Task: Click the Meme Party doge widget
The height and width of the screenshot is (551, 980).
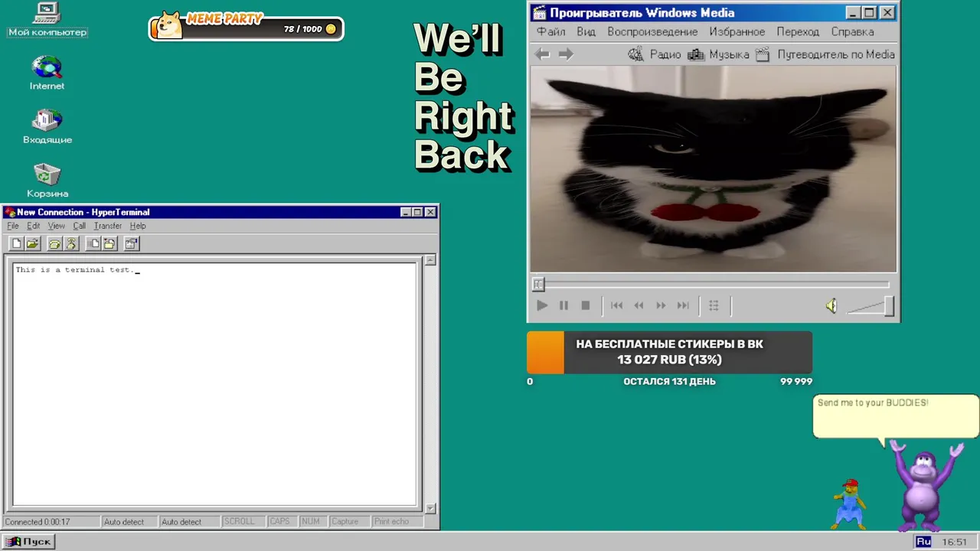Action: (x=246, y=28)
